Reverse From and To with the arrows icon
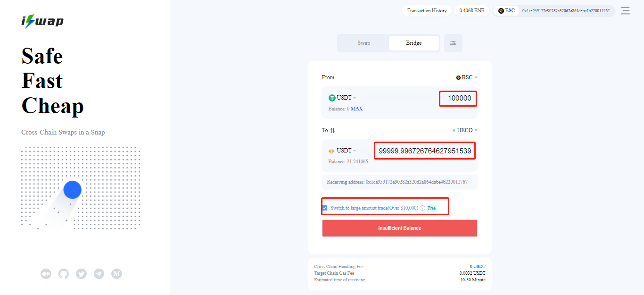 click(332, 130)
